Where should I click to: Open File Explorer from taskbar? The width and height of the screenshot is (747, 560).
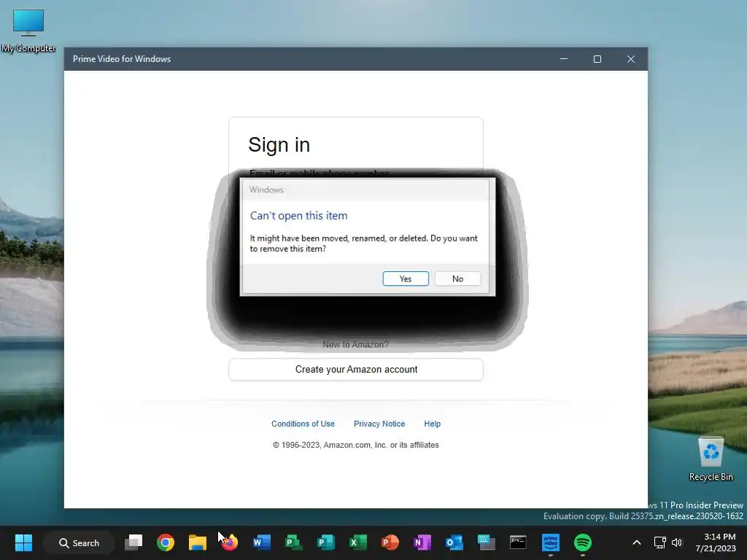[x=198, y=542]
